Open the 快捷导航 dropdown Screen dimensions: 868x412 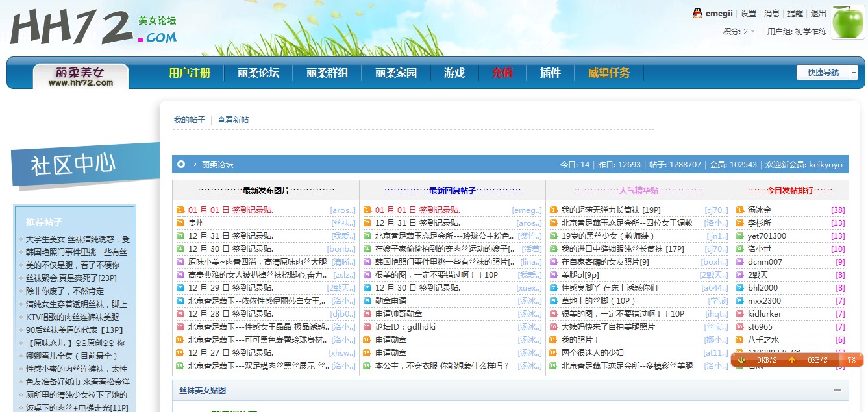827,73
